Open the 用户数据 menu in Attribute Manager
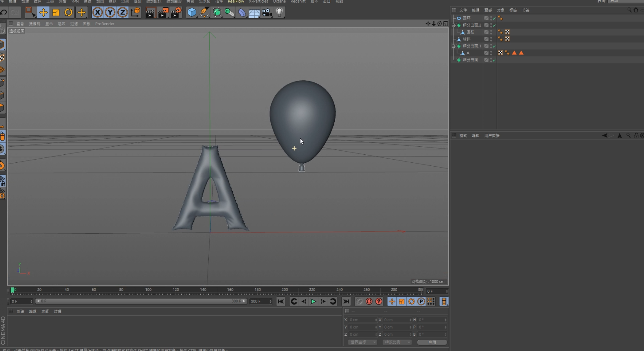The height and width of the screenshot is (351, 644). click(492, 136)
